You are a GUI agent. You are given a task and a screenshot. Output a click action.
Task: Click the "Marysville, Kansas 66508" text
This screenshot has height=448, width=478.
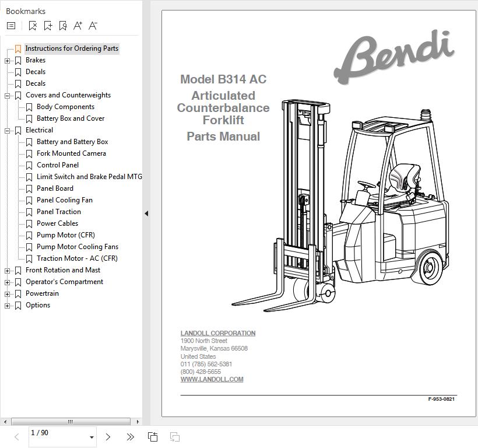pos(214,349)
